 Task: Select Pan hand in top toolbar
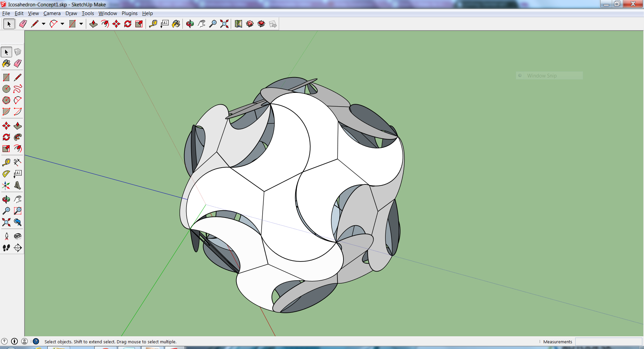pyautogui.click(x=202, y=24)
